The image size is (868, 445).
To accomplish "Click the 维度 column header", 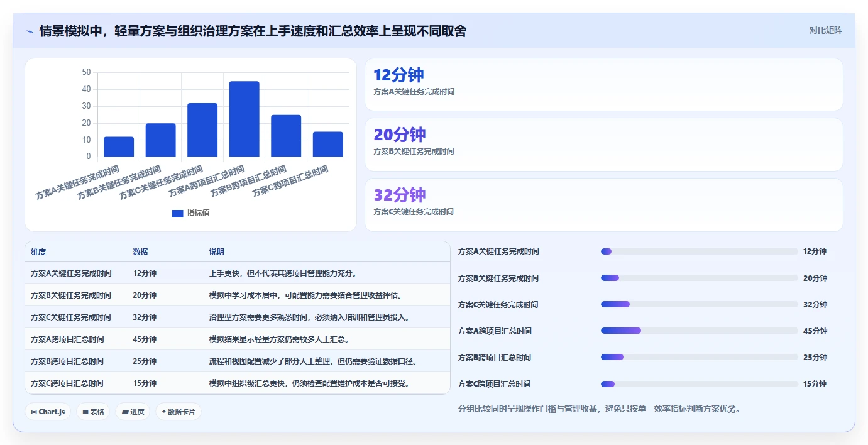I will click(38, 251).
